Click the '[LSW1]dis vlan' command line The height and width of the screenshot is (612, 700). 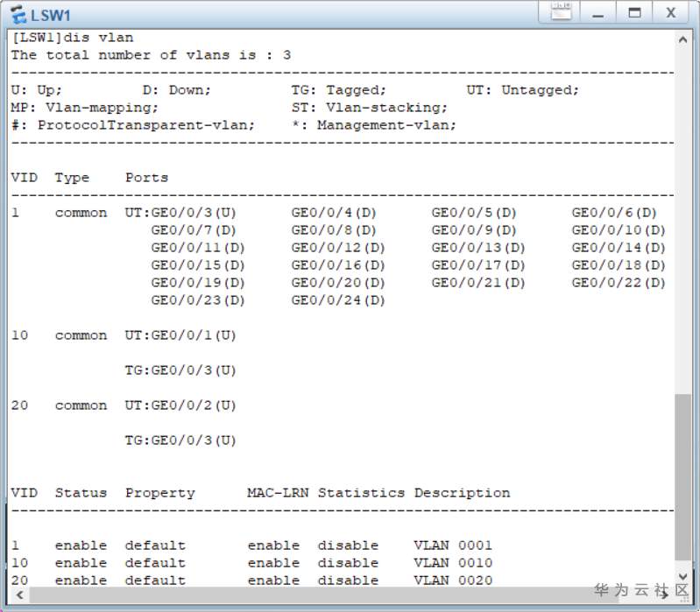click(x=72, y=38)
